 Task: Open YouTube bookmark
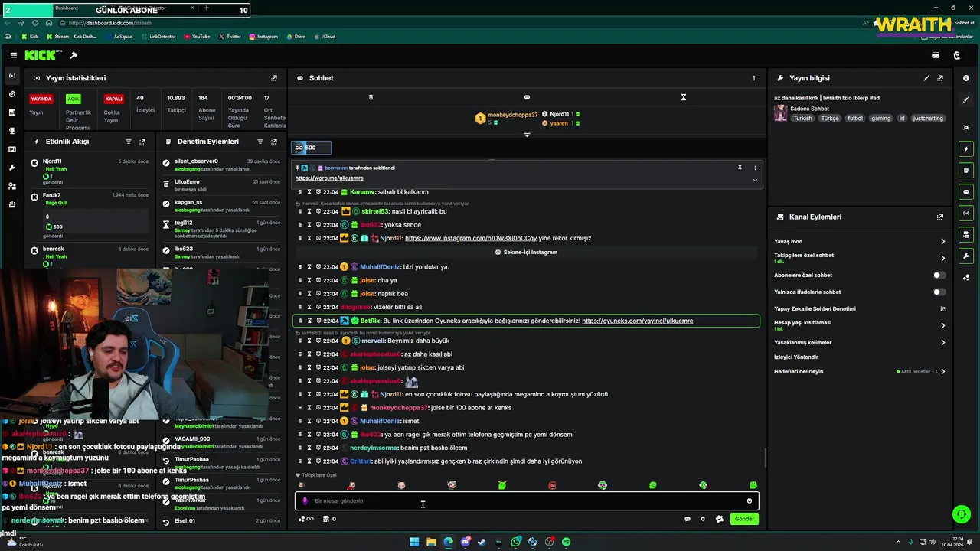click(x=197, y=37)
